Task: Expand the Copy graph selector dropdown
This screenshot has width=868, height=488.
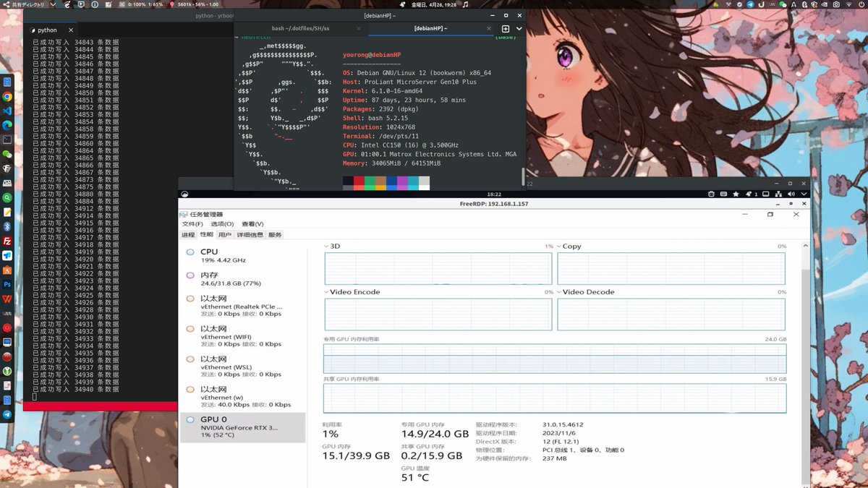Action: tap(559, 246)
